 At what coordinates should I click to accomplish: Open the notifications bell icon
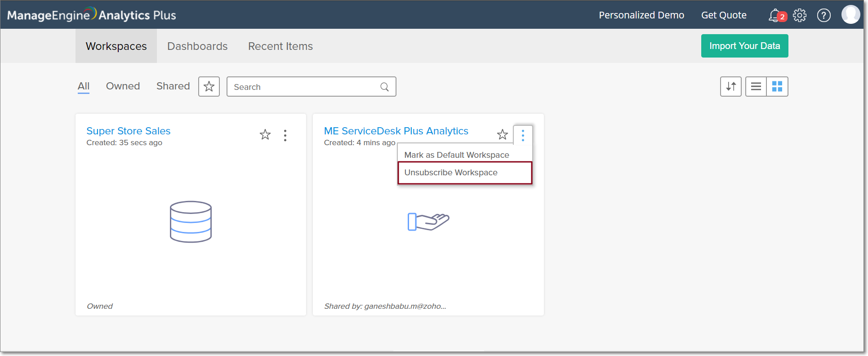(775, 15)
